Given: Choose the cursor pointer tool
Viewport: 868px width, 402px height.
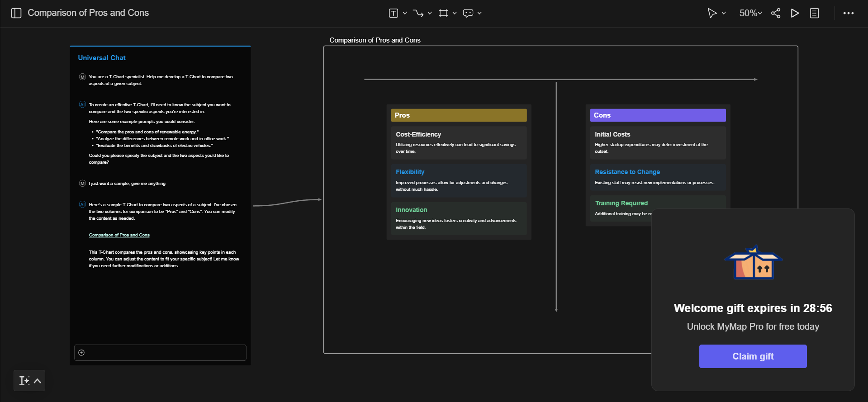Looking at the screenshot, I should point(712,13).
